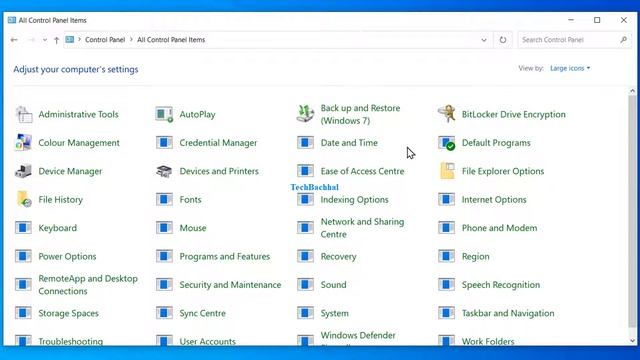
Task: Go up one level with Up arrow
Action: (57, 40)
